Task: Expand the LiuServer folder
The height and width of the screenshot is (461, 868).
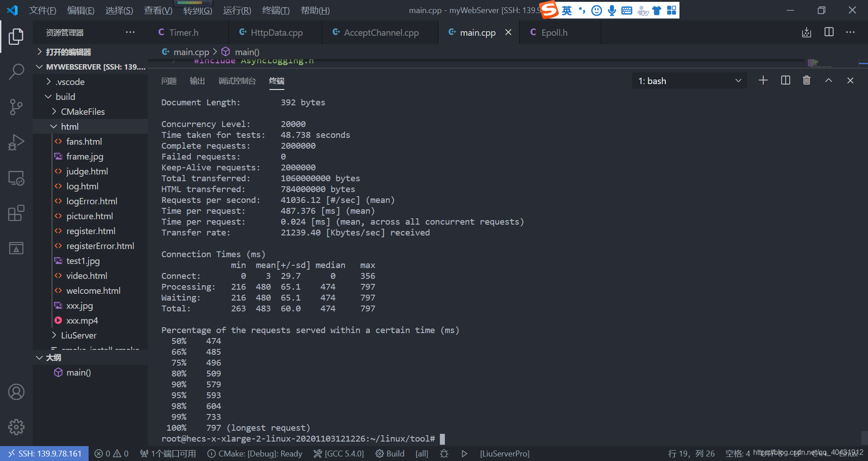Action: 90,335
